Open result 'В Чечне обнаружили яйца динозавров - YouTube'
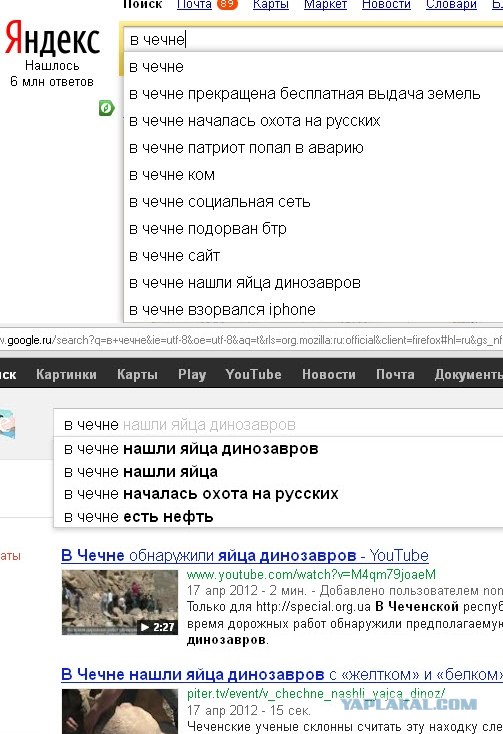This screenshot has height=734, width=503. point(245,555)
